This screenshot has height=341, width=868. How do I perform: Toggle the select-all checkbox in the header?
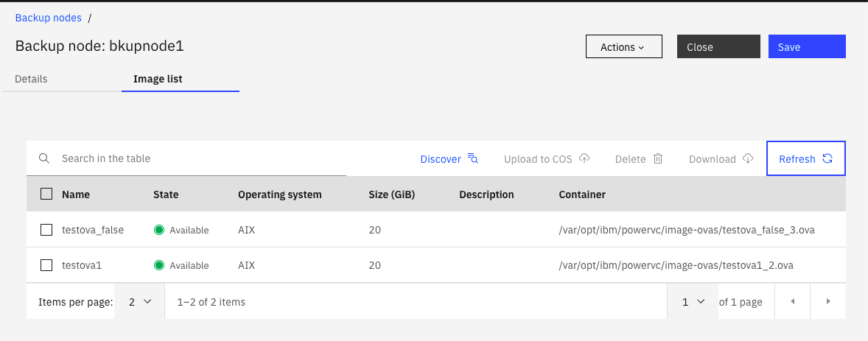pos(46,194)
